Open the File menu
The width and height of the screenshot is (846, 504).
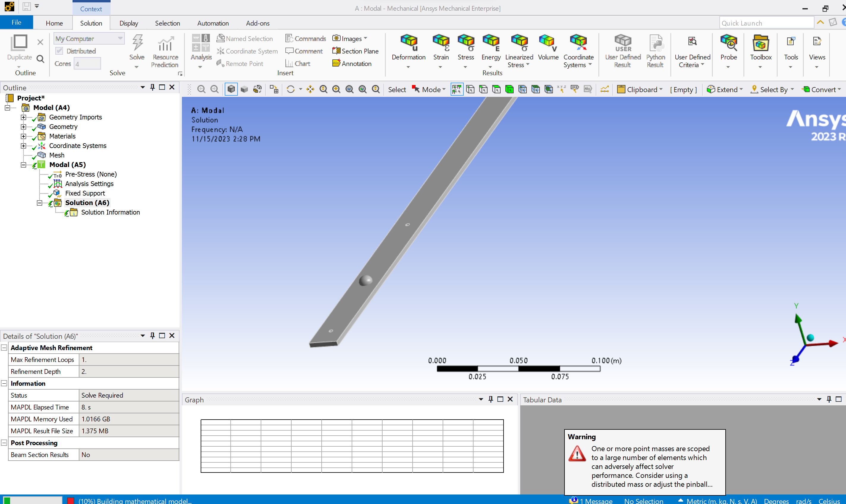tap(16, 22)
